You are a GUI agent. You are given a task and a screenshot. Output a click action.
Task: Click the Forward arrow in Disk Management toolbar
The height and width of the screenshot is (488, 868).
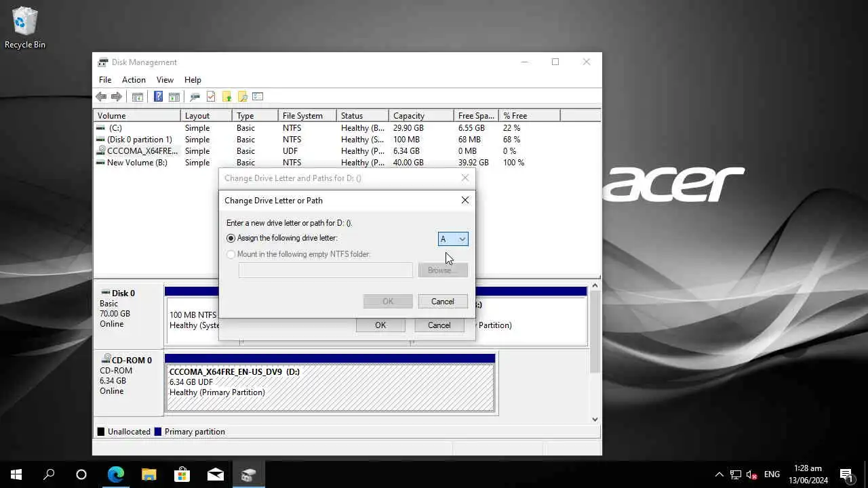116,97
